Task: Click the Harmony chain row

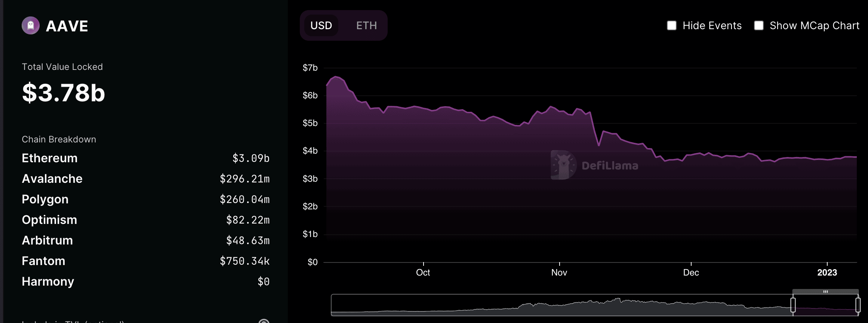Action: [x=146, y=282]
